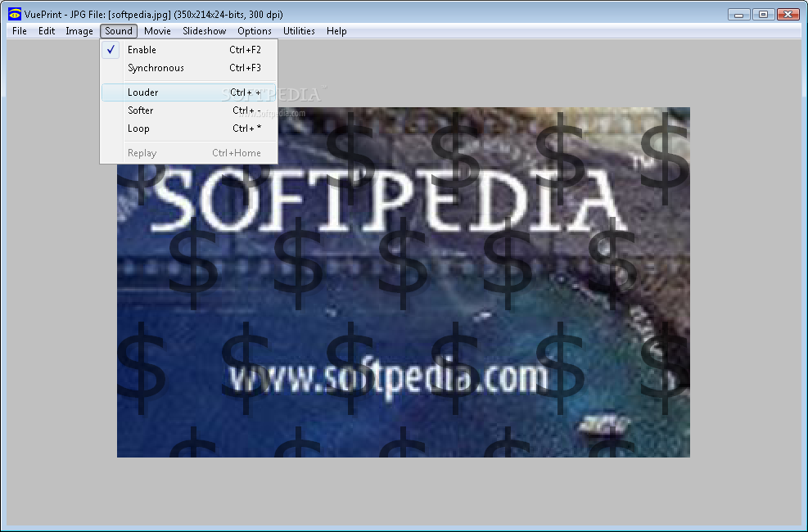Click the VuePrint eye icon in title bar
This screenshot has height=532, width=808.
[x=15, y=14]
